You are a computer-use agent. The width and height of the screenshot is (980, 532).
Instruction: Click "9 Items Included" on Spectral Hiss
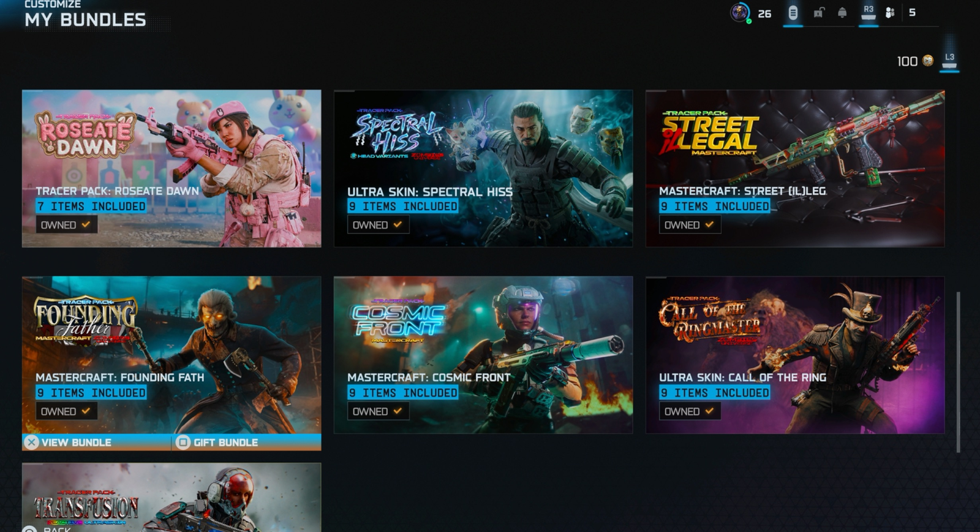point(402,207)
